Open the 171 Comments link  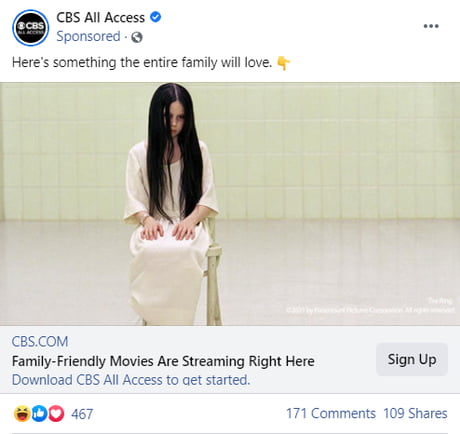(x=331, y=413)
